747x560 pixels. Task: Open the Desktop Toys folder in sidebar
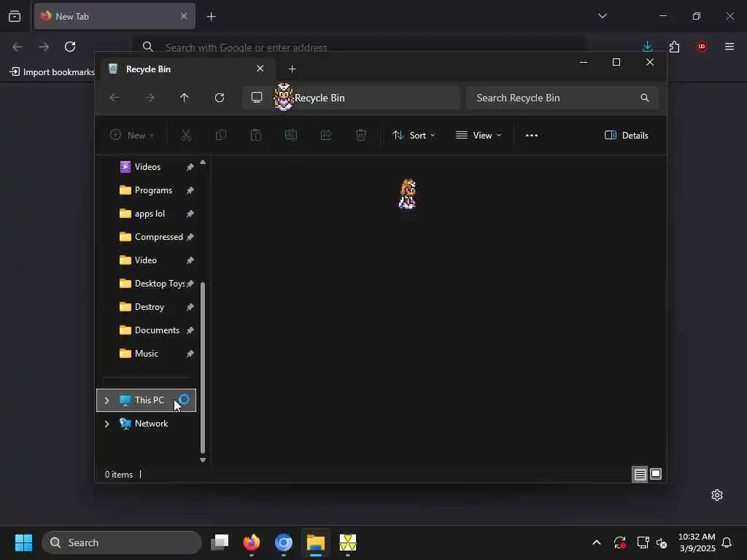point(152,284)
